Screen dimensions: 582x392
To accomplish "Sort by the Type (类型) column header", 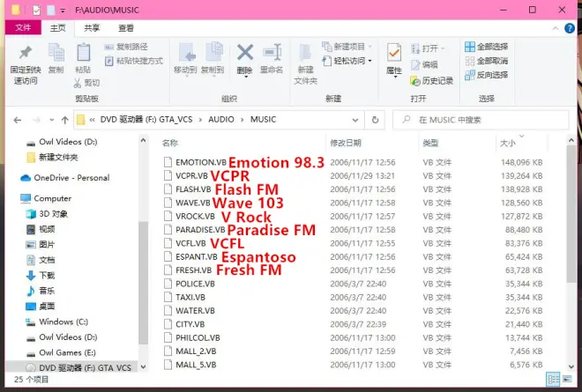I will coord(430,143).
